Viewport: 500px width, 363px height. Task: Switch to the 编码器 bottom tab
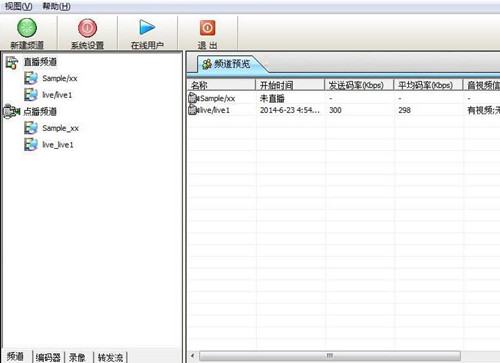[x=48, y=357]
